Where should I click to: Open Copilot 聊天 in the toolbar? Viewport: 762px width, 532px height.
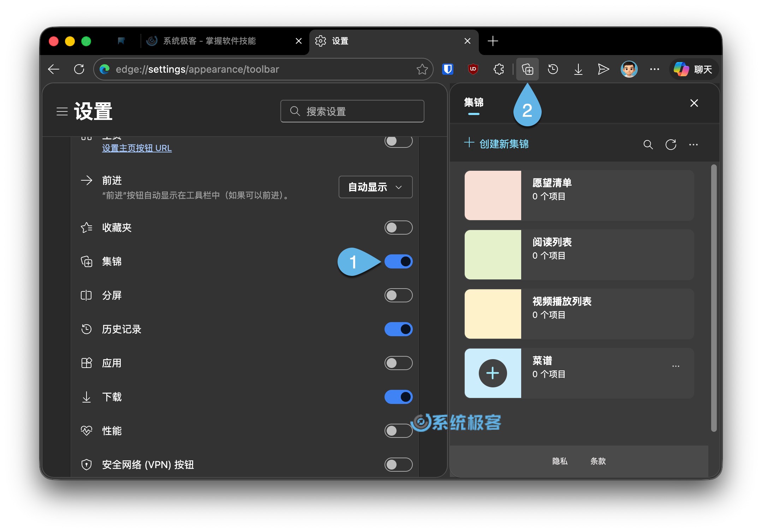pyautogui.click(x=693, y=69)
